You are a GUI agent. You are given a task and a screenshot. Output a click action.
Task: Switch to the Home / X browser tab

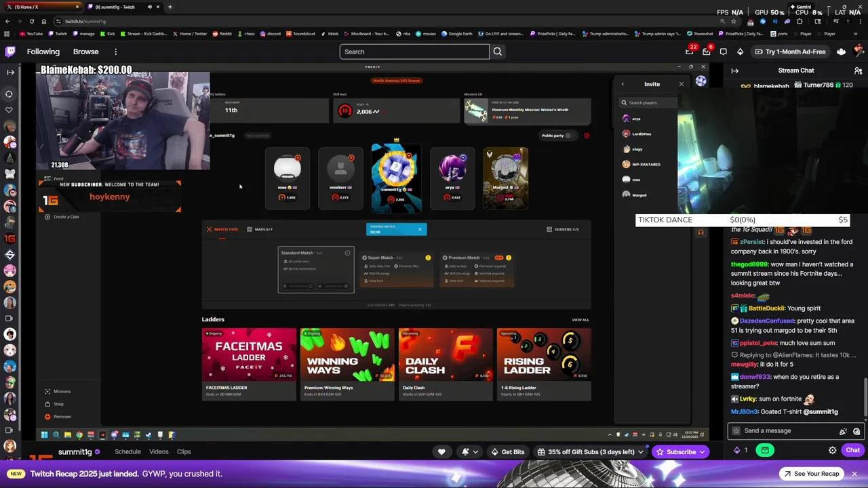coord(42,7)
